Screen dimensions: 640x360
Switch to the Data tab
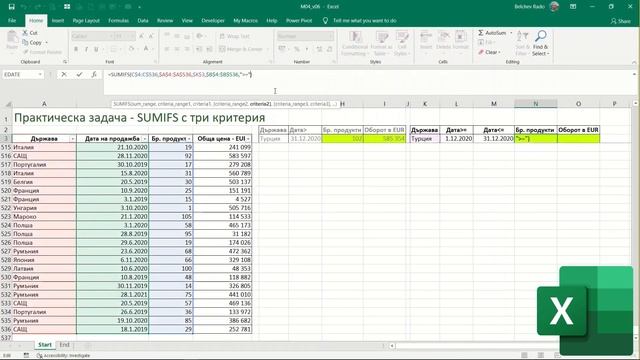click(x=143, y=20)
